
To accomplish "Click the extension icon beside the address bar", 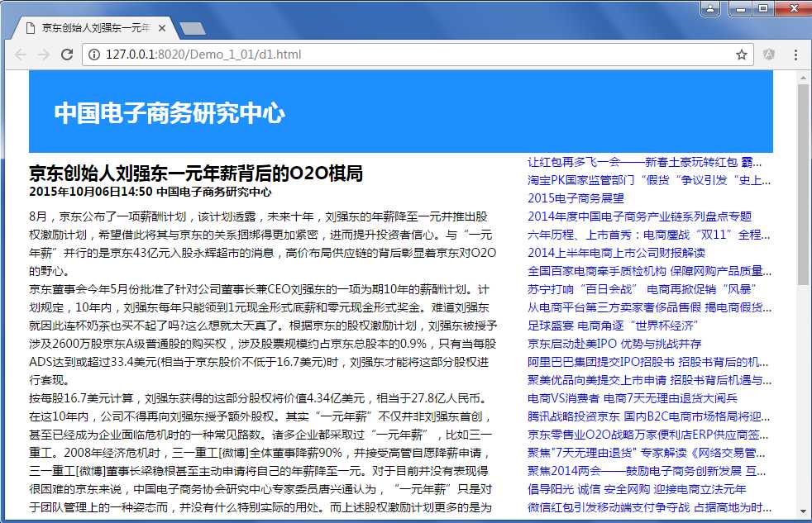I will click(x=769, y=55).
